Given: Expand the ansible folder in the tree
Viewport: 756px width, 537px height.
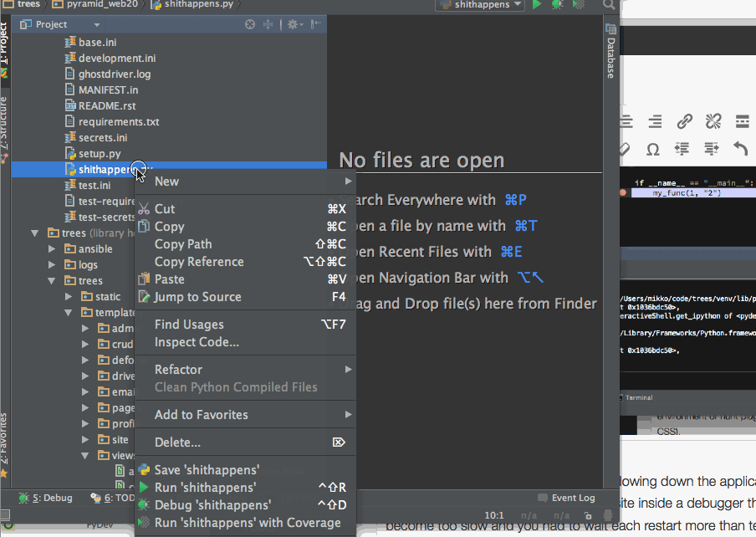Looking at the screenshot, I should [x=52, y=248].
